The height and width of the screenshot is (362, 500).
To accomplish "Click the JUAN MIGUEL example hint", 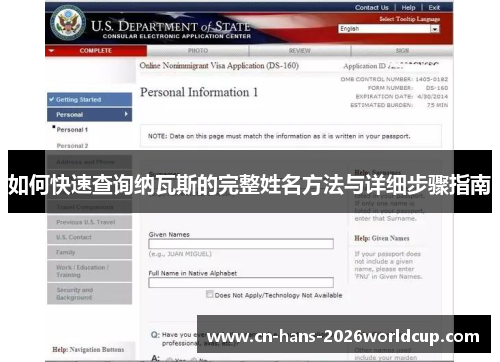I will [x=180, y=254].
